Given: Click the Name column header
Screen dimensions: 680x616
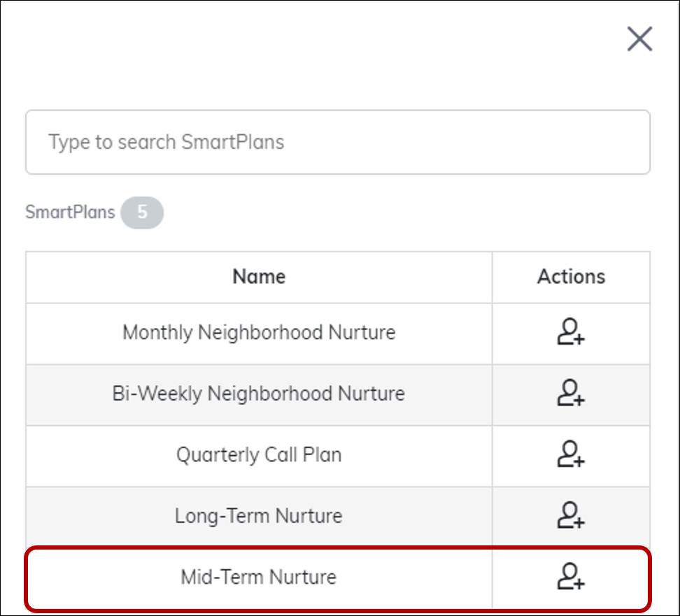Looking at the screenshot, I should coord(259,277).
